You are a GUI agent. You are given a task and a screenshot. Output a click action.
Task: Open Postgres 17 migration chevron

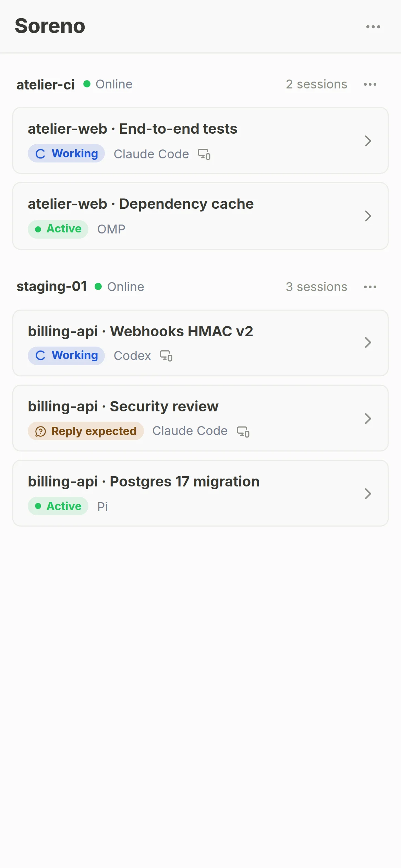(x=368, y=494)
